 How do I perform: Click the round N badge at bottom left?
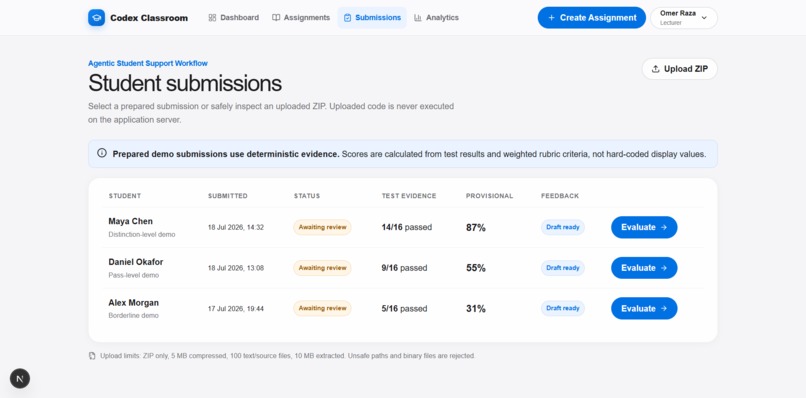point(20,379)
